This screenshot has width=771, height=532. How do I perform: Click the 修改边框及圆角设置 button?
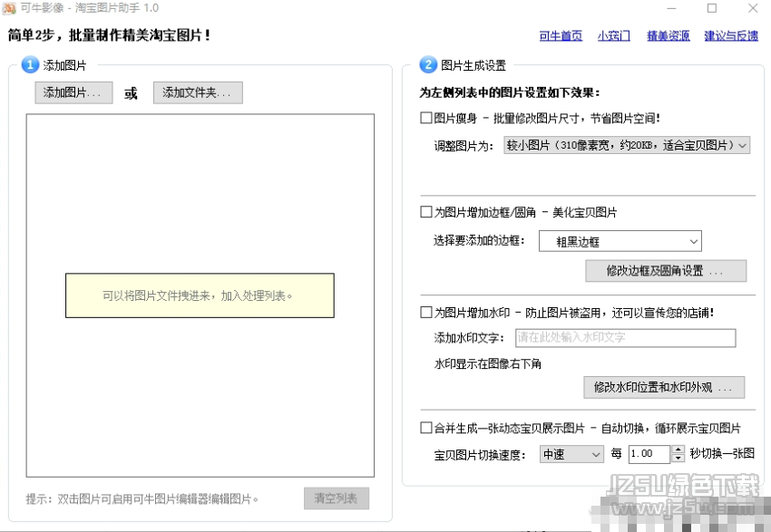tap(666, 271)
